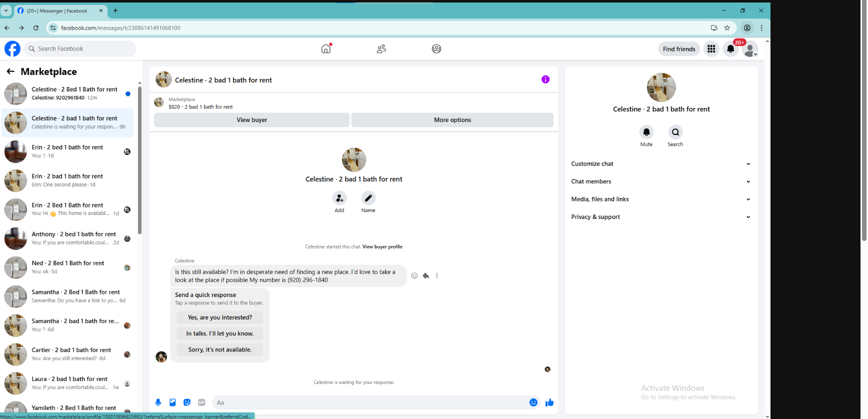
Task: Reload the page in browser toolbar
Action: coord(36,28)
